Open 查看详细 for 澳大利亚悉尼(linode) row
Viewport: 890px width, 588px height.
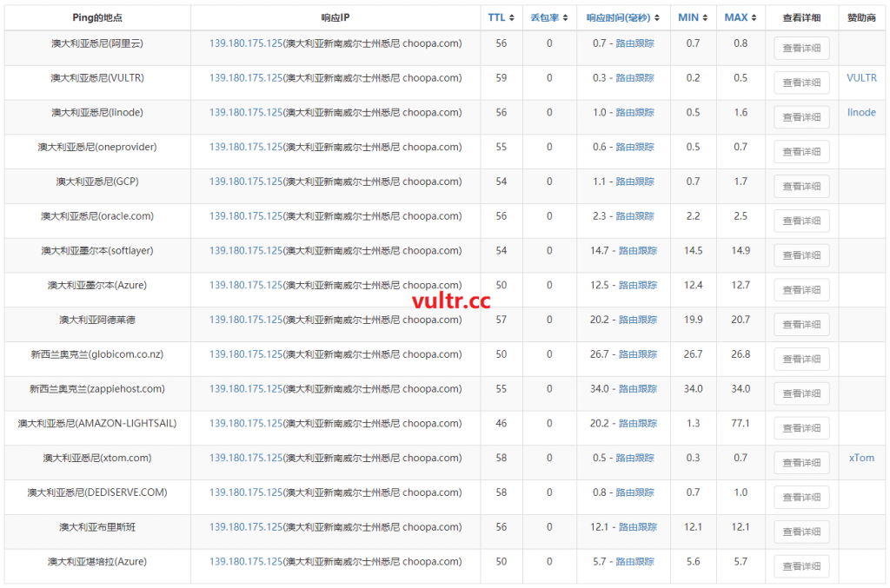pos(801,117)
